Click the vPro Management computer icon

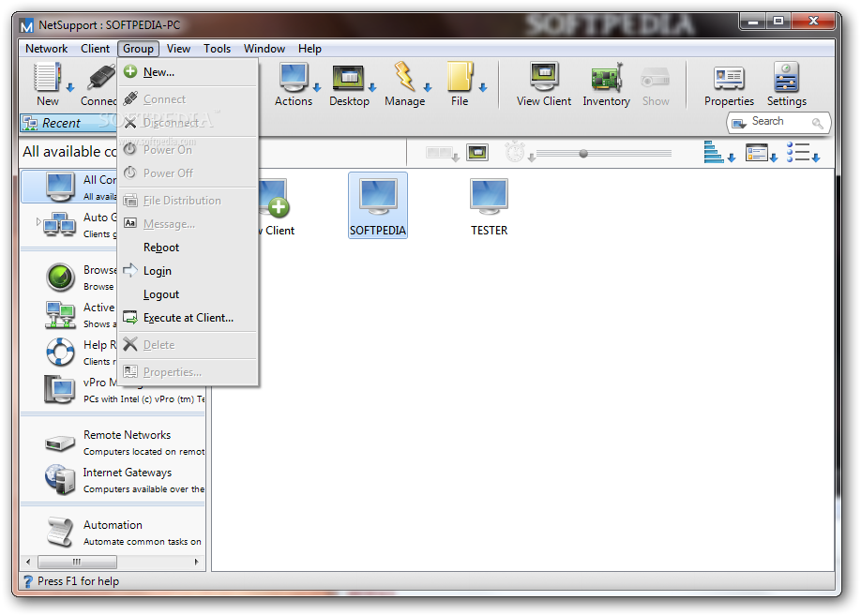coord(59,389)
